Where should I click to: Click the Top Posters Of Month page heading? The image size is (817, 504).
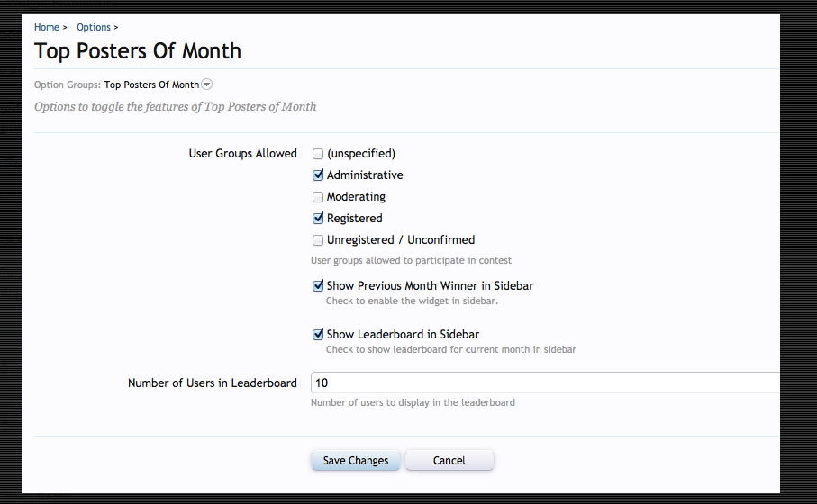[138, 51]
